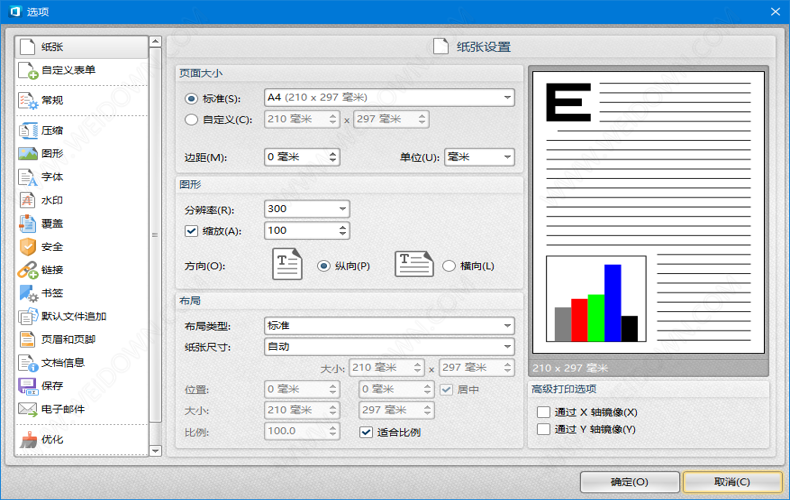This screenshot has width=790, height=500.
Task: Open the 覆盖 overlay icon
Action: [28, 223]
